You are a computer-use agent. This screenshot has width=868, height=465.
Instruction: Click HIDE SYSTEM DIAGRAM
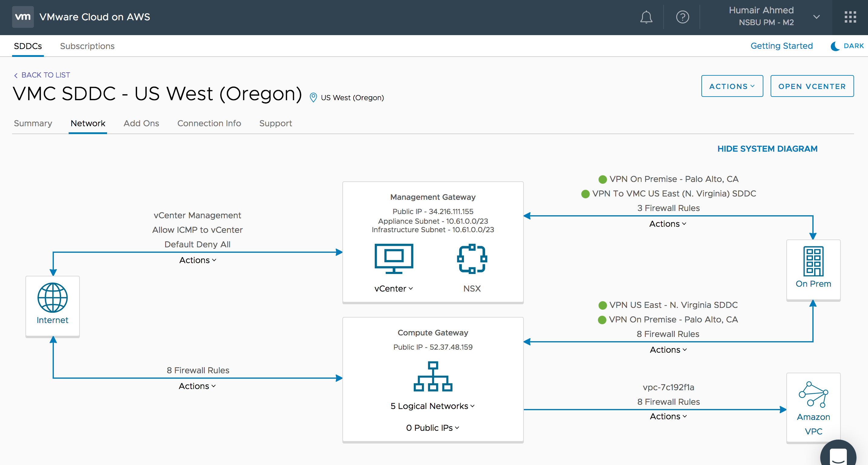click(x=767, y=149)
